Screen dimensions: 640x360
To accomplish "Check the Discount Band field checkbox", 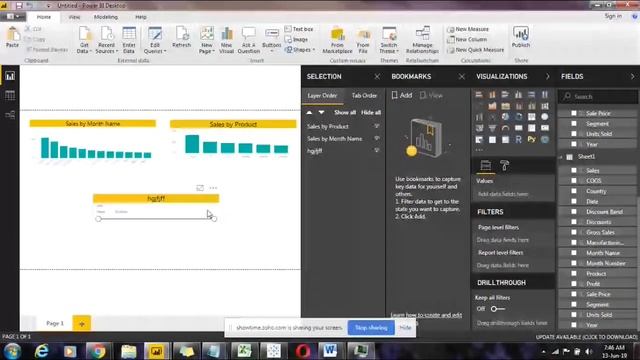I will point(574,211).
